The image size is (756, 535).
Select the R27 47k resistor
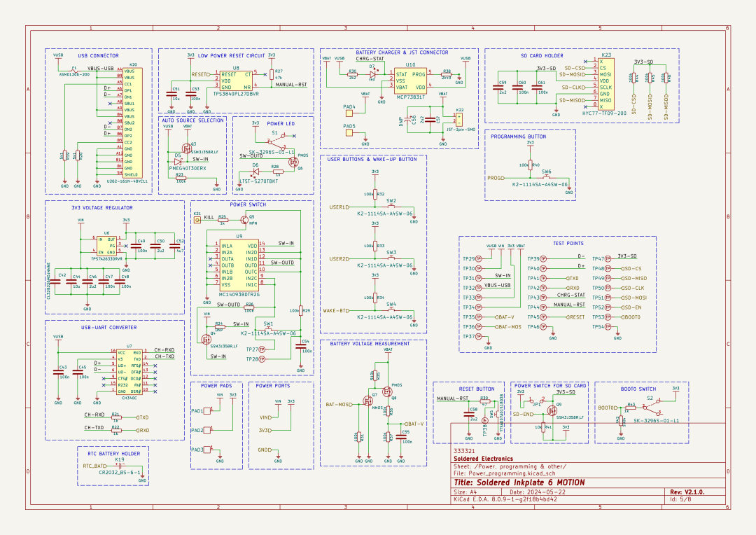pyautogui.click(x=272, y=74)
